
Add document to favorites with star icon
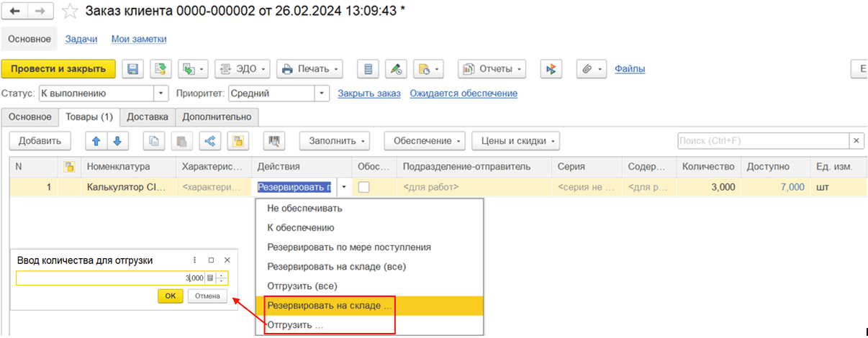pos(69,11)
